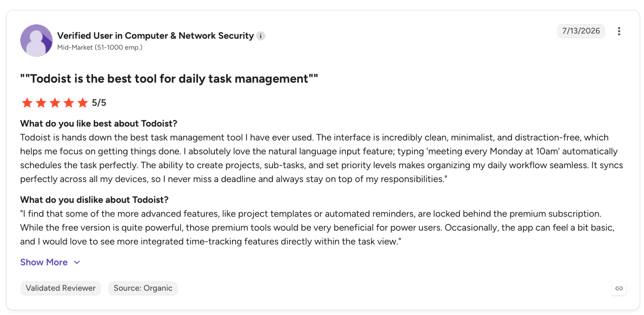Open the three-dot review options menu
Screen dimensions: 644x315
coord(619,31)
